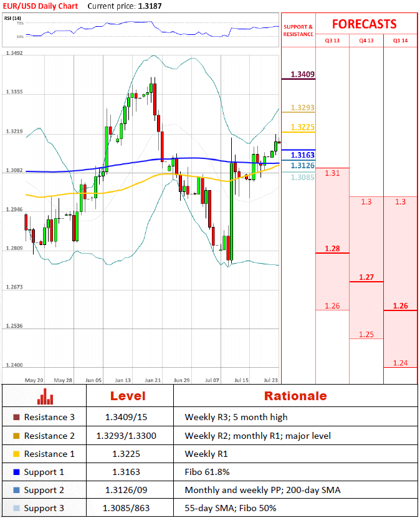The height and width of the screenshot is (518, 420).
Task: Select the 'Q4 13' forecast column header
Action: 366,41
